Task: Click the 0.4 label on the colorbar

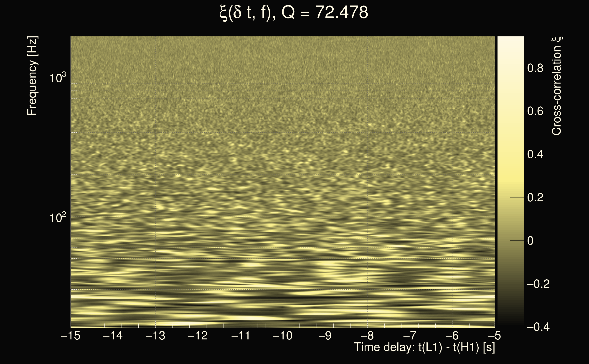Action: coord(535,154)
